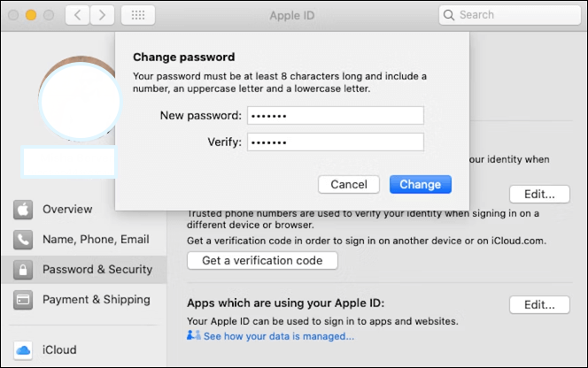Focus the New password field
This screenshot has width=588, height=368.
coord(336,116)
